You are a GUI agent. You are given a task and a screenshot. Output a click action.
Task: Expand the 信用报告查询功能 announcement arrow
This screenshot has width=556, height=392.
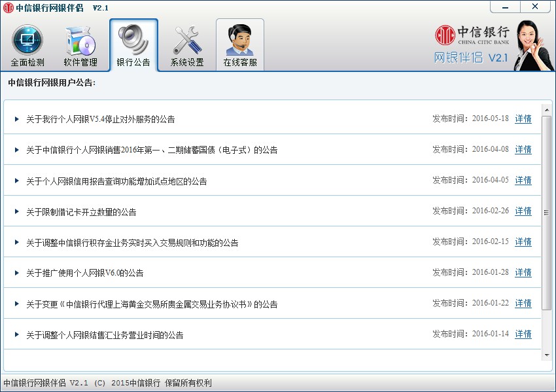(16, 181)
